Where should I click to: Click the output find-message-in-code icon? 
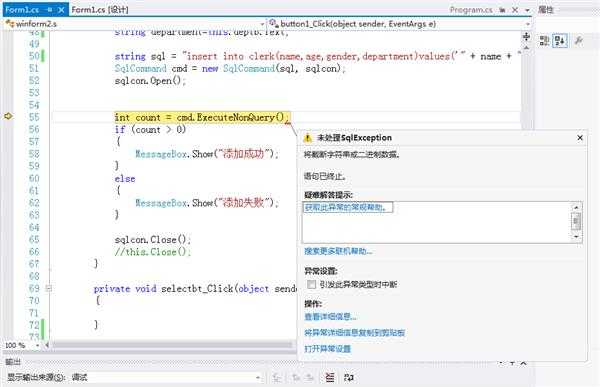pyautogui.click(x=277, y=378)
